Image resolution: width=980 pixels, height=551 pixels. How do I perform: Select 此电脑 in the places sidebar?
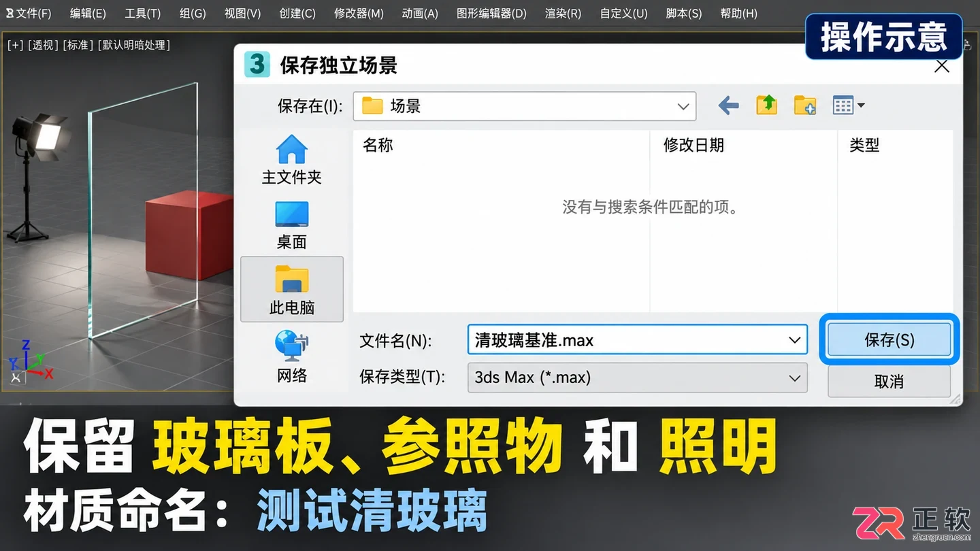coord(292,289)
